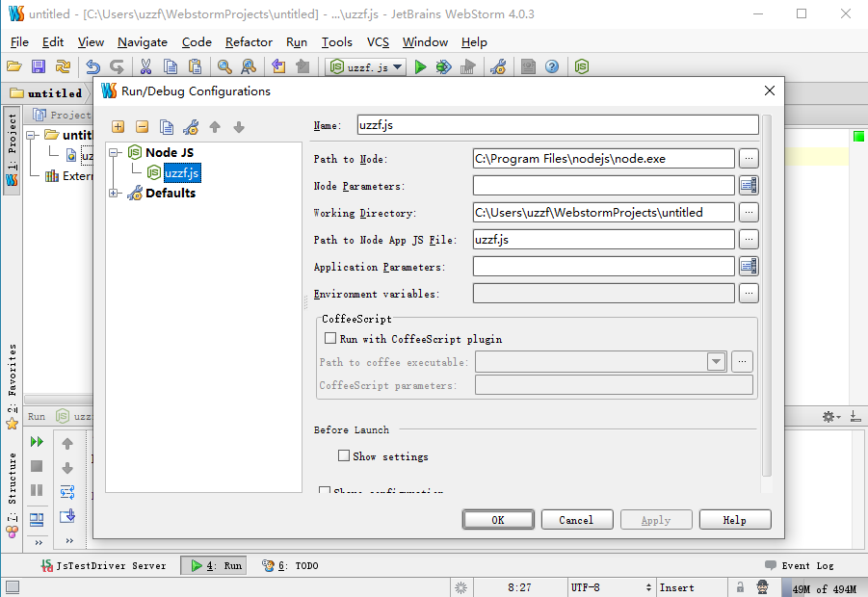Image resolution: width=868 pixels, height=597 pixels.
Task: Enable Run with CoffeeScript plugin checkbox
Action: pyautogui.click(x=330, y=338)
